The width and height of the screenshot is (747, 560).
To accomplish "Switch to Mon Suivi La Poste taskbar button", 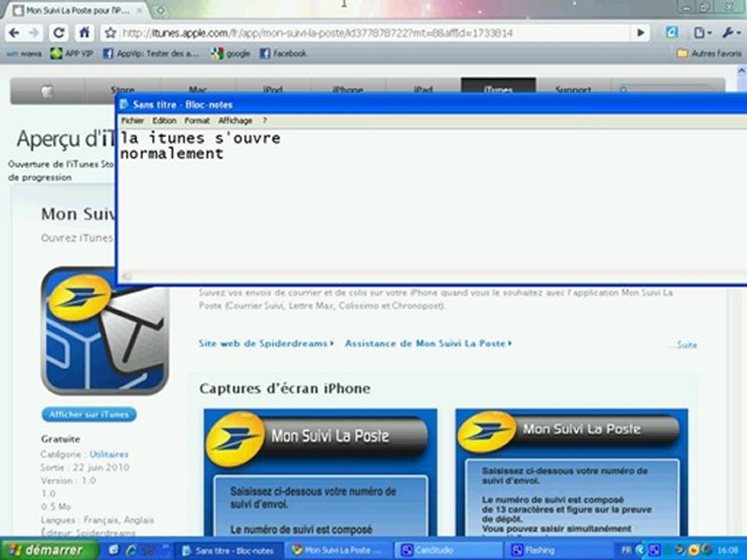I will [x=338, y=551].
